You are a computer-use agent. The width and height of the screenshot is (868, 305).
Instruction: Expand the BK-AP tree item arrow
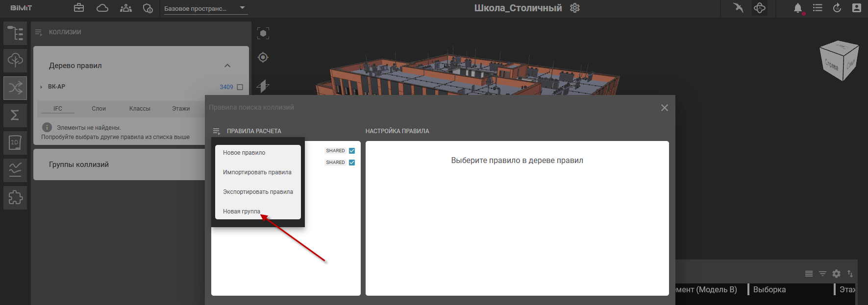[41, 87]
